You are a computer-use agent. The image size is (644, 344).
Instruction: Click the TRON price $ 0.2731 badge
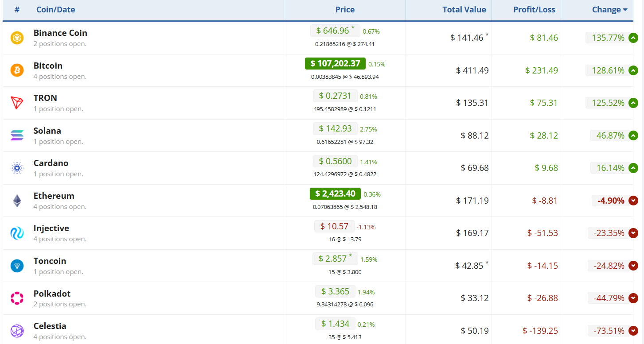[335, 96]
